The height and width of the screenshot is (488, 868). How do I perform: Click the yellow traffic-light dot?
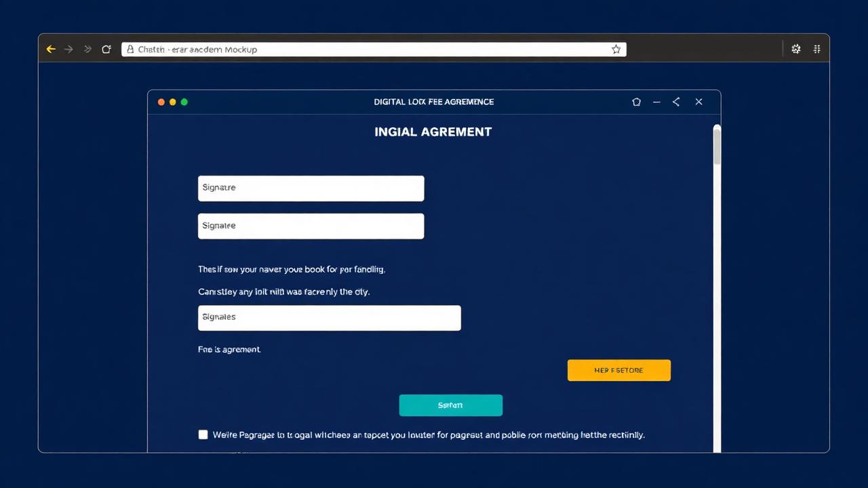(173, 102)
